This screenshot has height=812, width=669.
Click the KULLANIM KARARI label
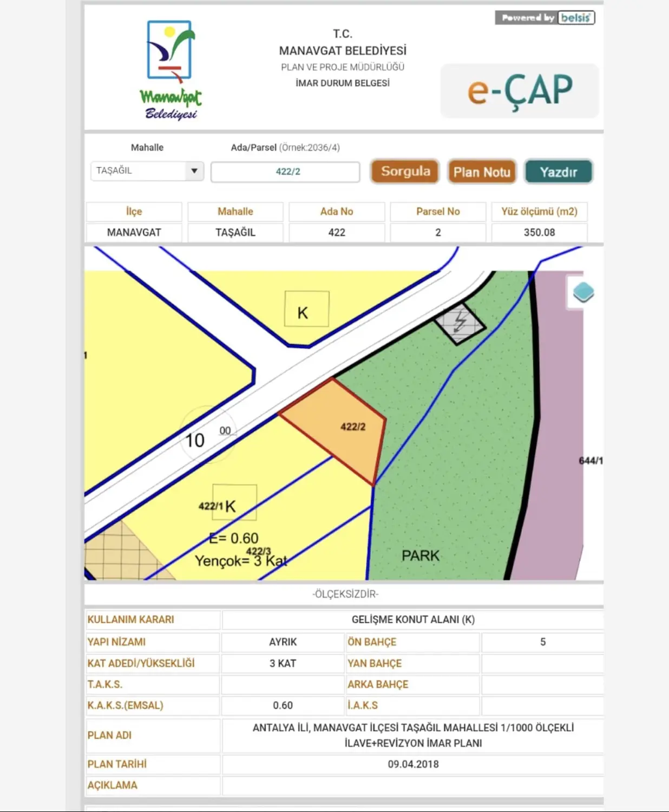click(x=131, y=619)
